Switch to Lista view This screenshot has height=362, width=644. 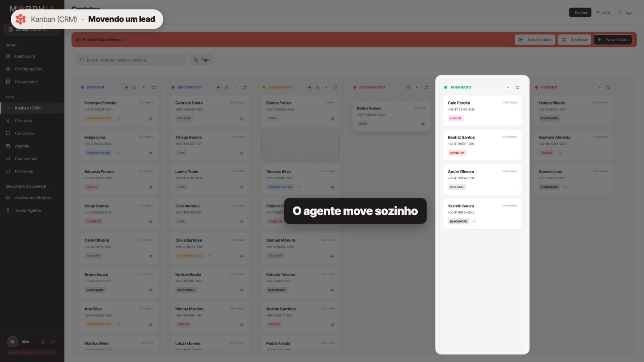pos(603,13)
